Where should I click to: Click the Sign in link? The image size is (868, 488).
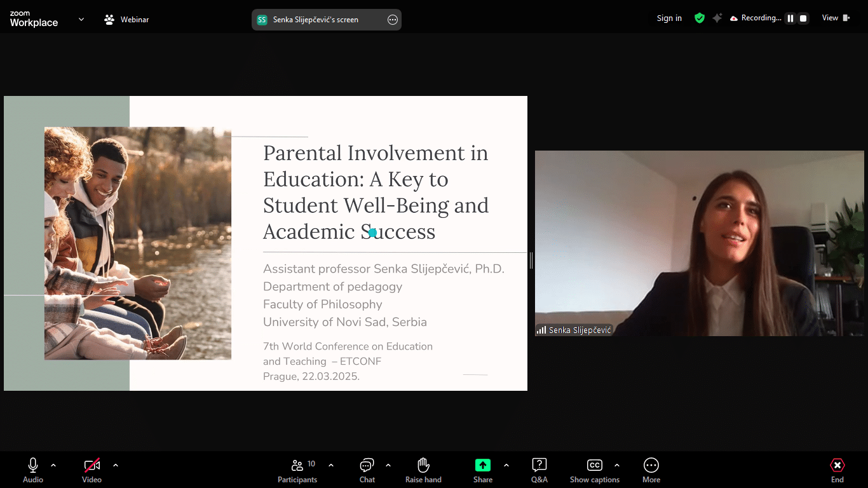tap(669, 18)
